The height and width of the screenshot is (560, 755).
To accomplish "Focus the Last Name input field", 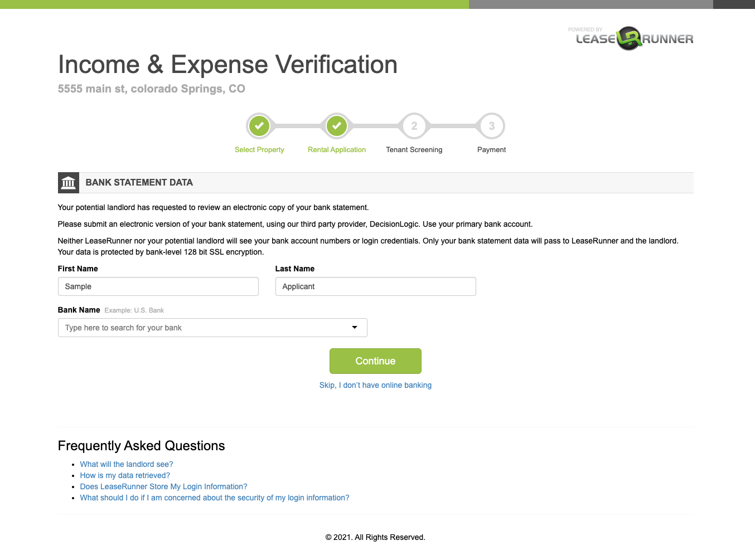I will coord(375,286).
